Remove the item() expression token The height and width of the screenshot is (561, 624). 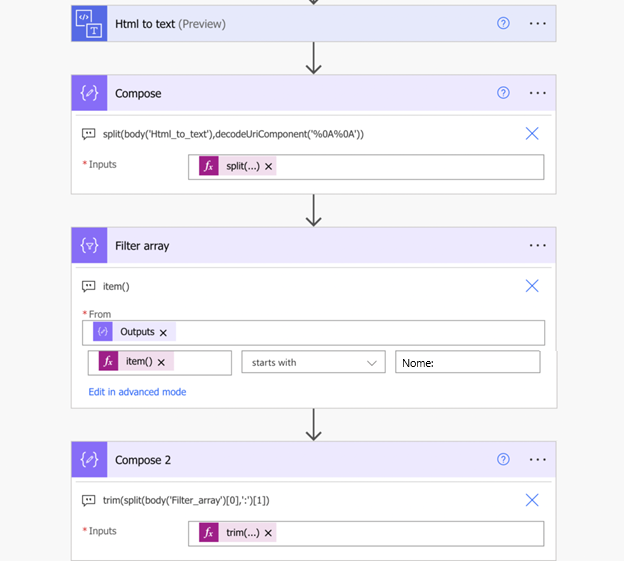pos(160,362)
